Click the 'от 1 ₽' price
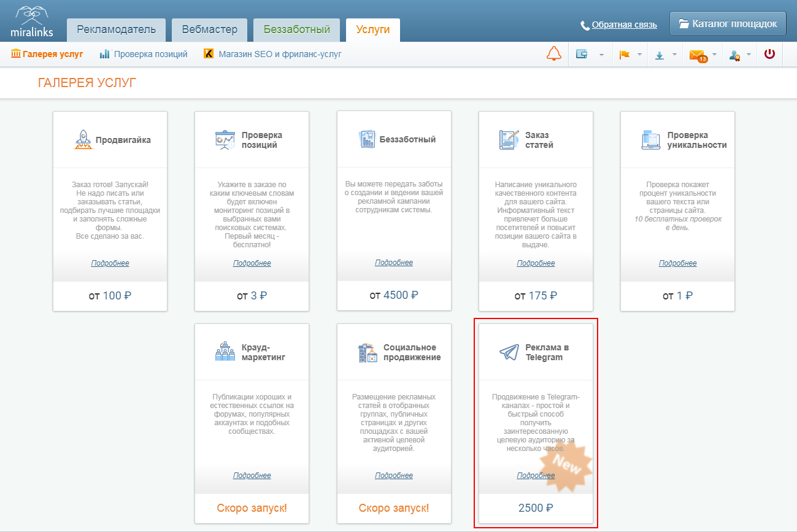 [678, 296]
